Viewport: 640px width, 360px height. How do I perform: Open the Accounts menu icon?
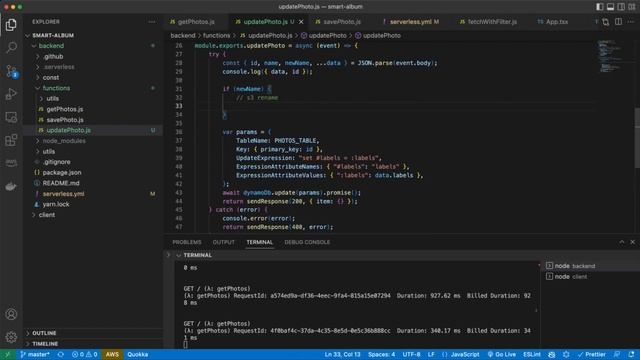pos(11,314)
